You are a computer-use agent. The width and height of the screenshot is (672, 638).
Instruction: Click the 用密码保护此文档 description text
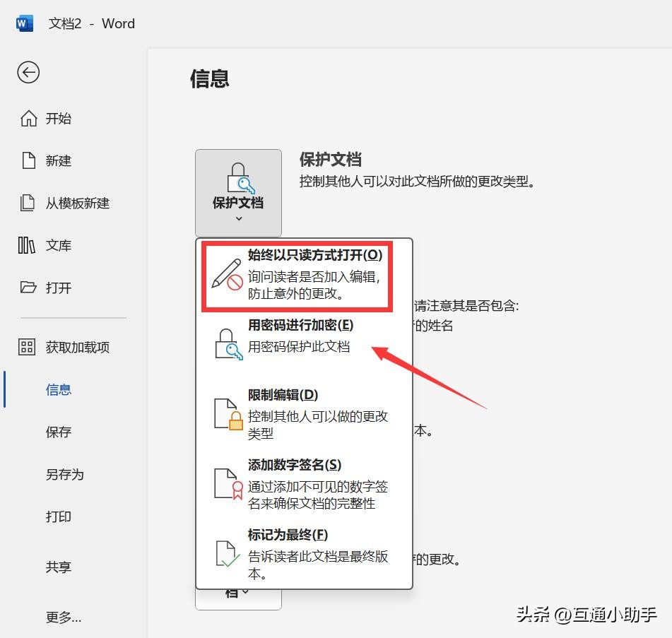299,346
